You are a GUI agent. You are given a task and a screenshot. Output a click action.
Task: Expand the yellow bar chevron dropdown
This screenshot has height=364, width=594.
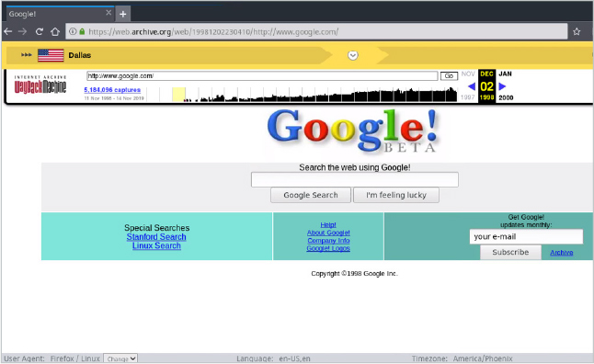point(353,55)
